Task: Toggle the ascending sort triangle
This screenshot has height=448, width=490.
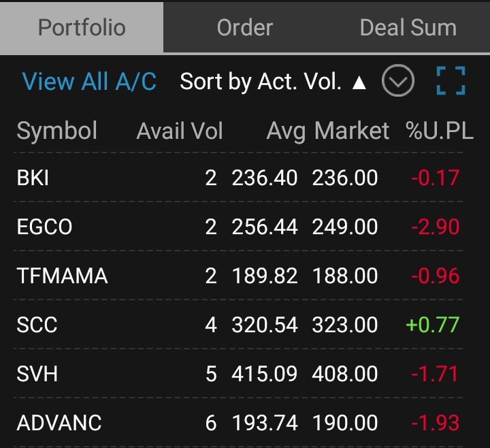Action: (359, 83)
